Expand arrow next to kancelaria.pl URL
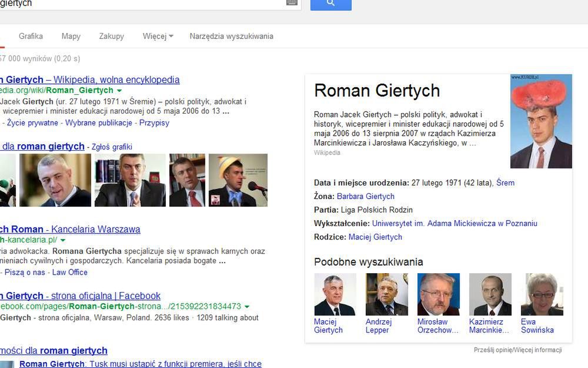This screenshot has width=588, height=368. (63, 240)
